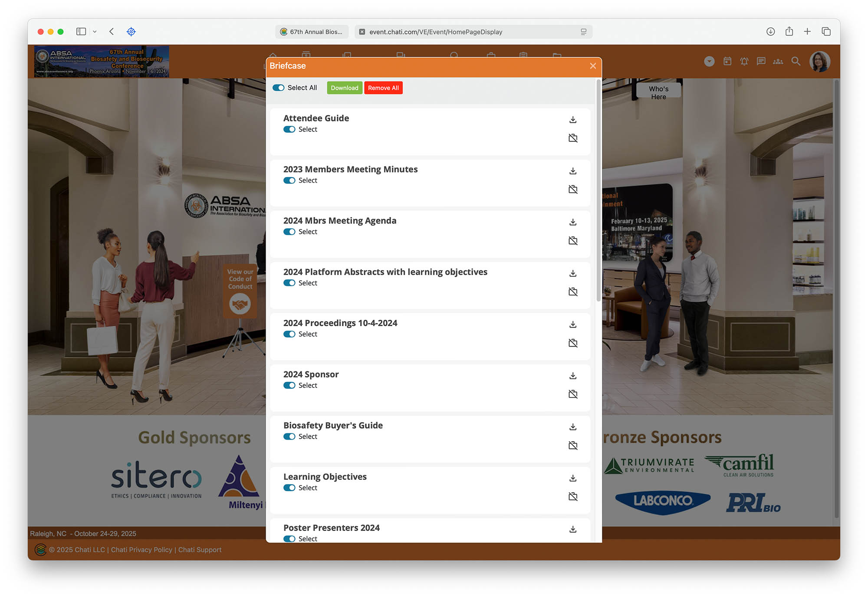Click the search magnifier in event header
Viewport: 868px width, 597px height.
click(x=796, y=62)
